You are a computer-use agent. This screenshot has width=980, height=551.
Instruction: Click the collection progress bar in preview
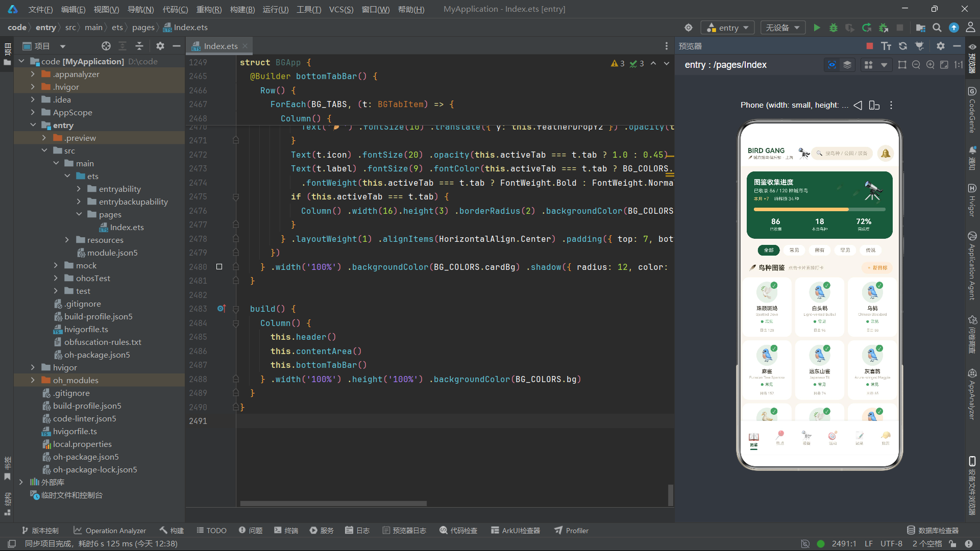point(820,209)
